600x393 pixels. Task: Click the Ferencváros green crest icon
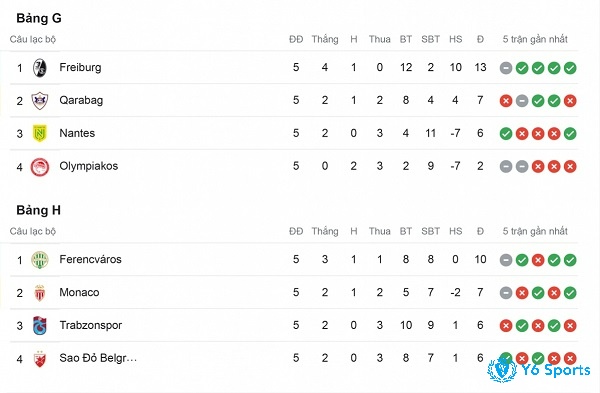point(39,260)
